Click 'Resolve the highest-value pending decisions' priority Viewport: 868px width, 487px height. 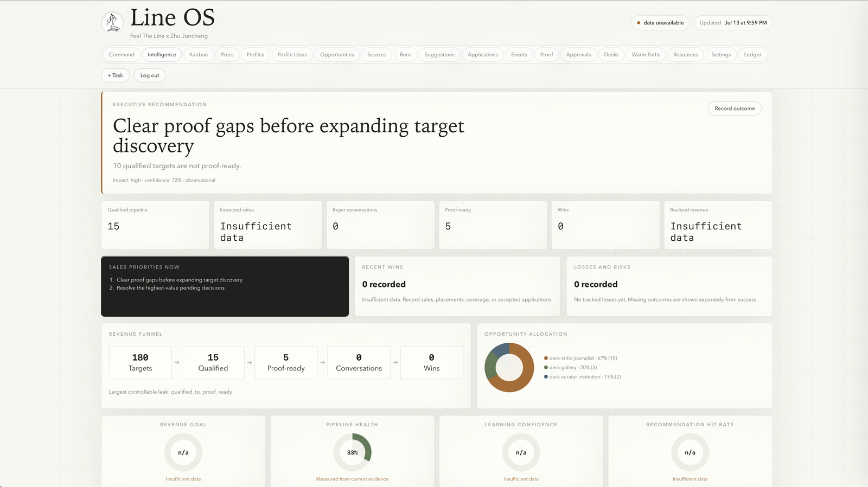click(x=170, y=288)
